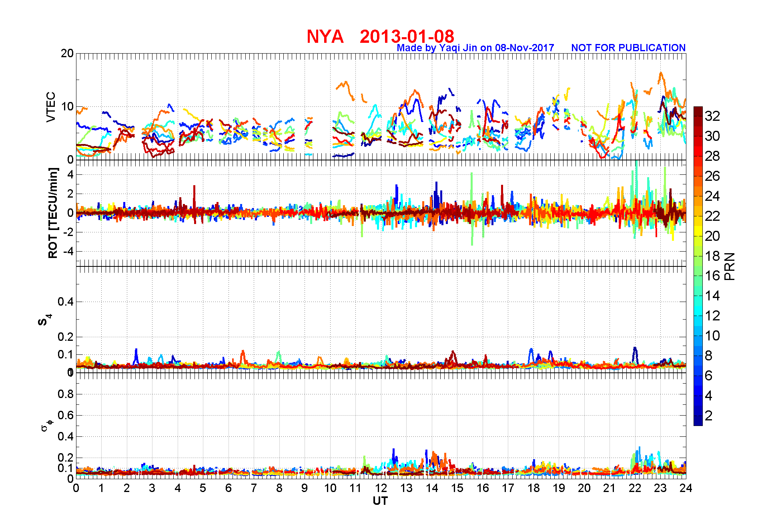Click S4 axis tick label 0.2
Screen dimensions: 762x532
[66, 337]
